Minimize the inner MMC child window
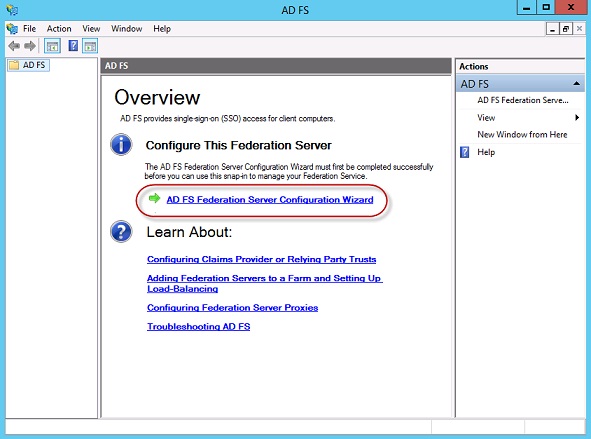 point(552,29)
